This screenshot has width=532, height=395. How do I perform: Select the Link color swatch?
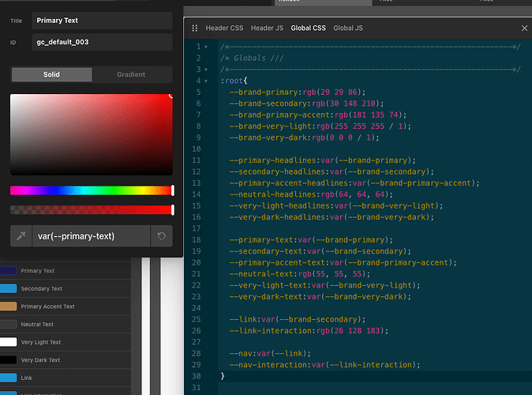(x=8, y=378)
